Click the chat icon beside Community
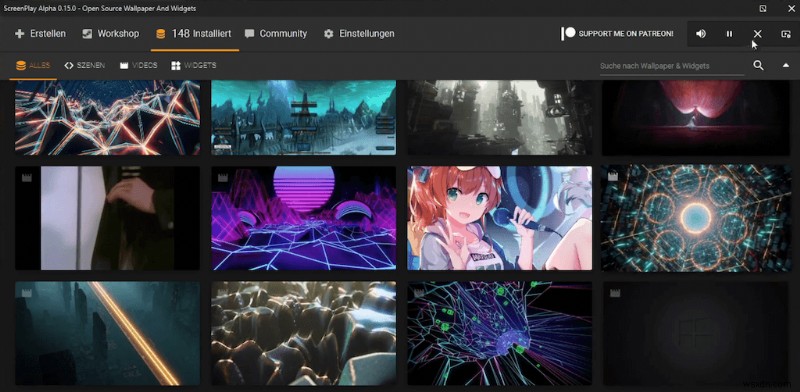Viewport: 800px width, 392px height. [249, 34]
